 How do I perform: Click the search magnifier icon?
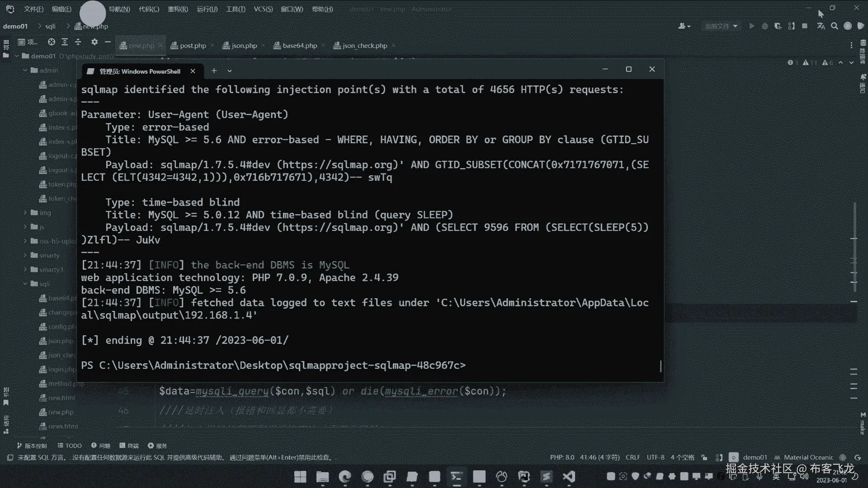pos(835,26)
